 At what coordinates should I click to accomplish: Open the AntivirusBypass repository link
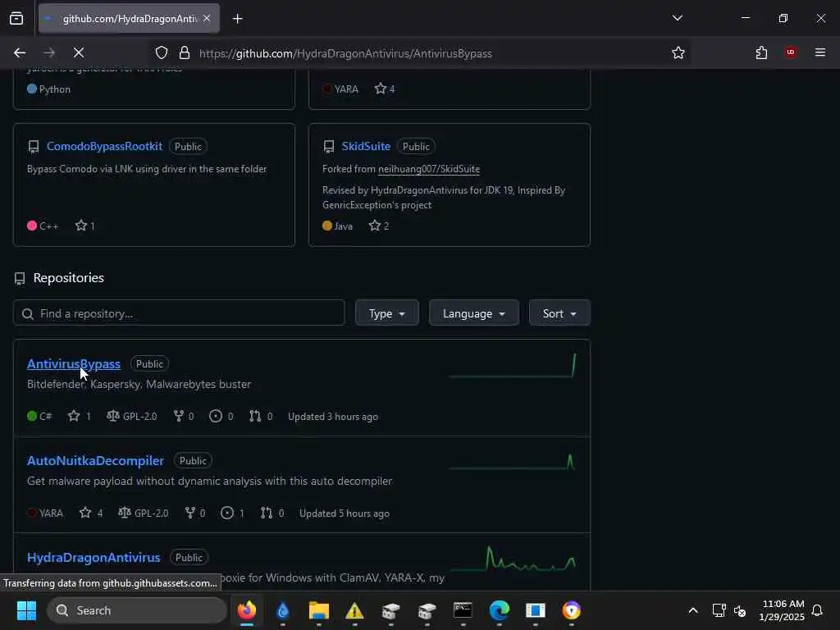pyautogui.click(x=74, y=363)
